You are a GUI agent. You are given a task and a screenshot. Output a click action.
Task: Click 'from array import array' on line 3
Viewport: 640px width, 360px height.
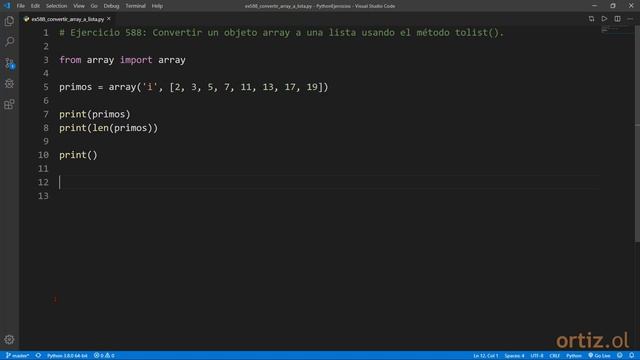pyautogui.click(x=122, y=60)
